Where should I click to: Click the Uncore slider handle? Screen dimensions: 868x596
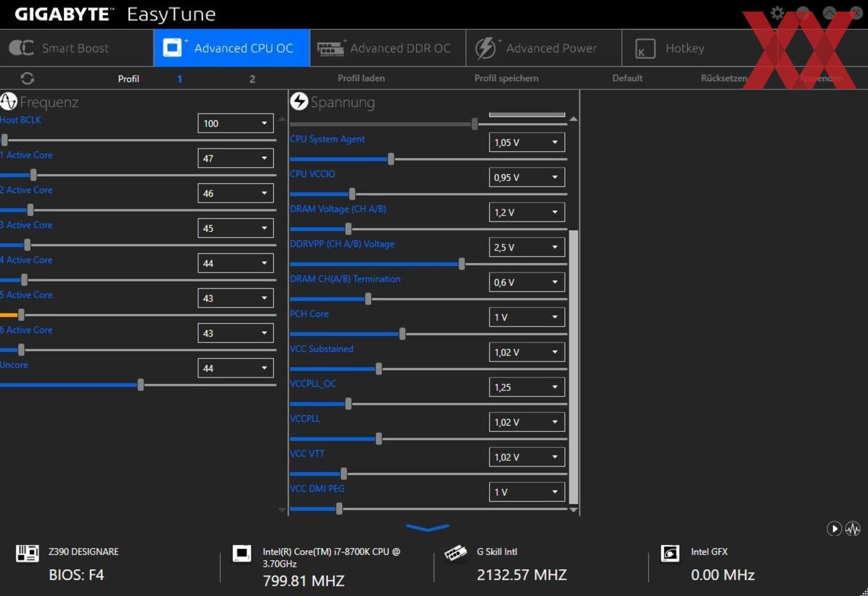click(140, 385)
